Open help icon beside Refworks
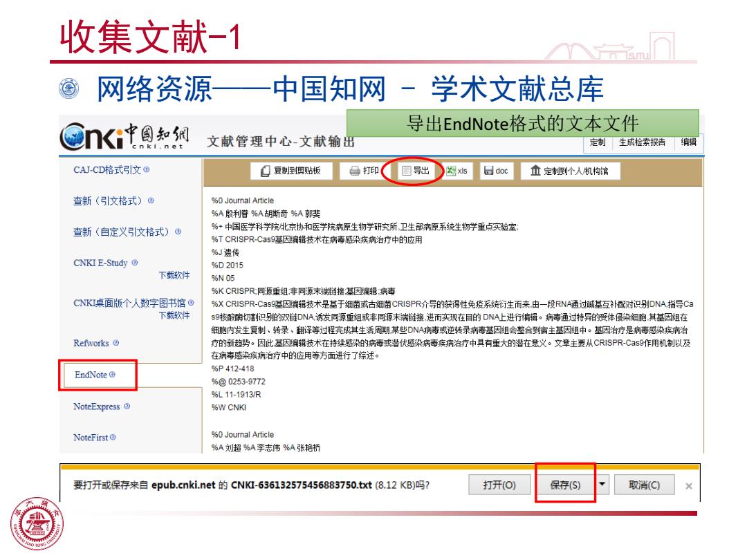This screenshot has width=747, height=560. click(116, 343)
